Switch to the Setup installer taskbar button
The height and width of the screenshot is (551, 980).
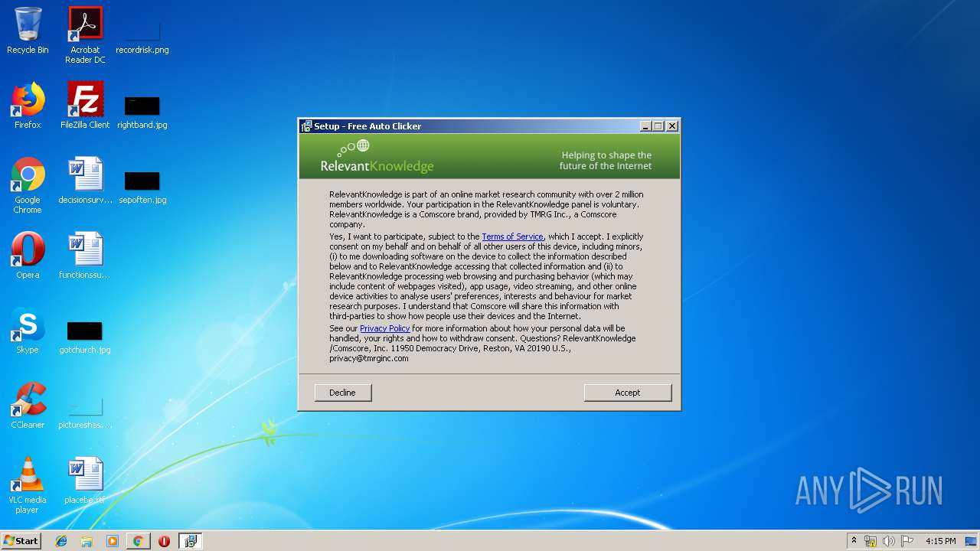click(x=190, y=541)
